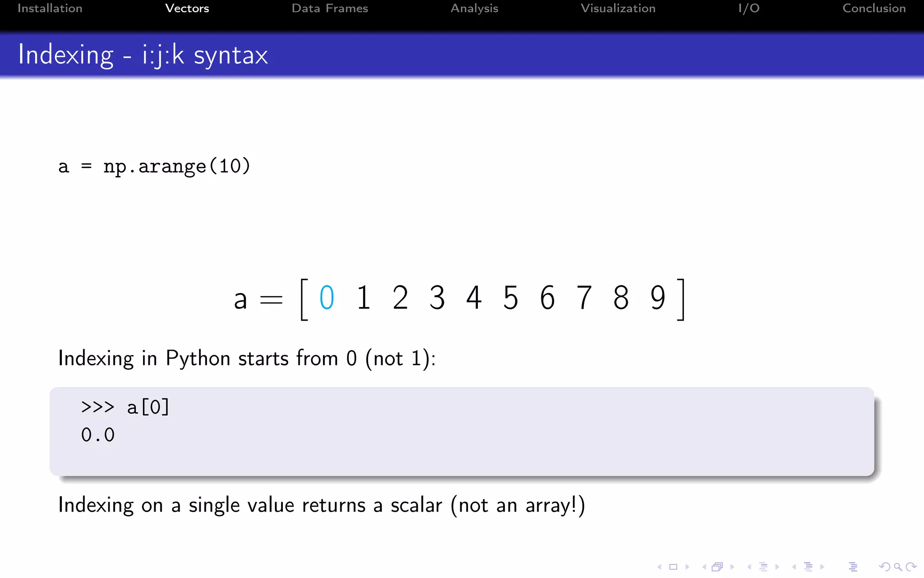
Task: Open the I/O section
Action: 749,8
